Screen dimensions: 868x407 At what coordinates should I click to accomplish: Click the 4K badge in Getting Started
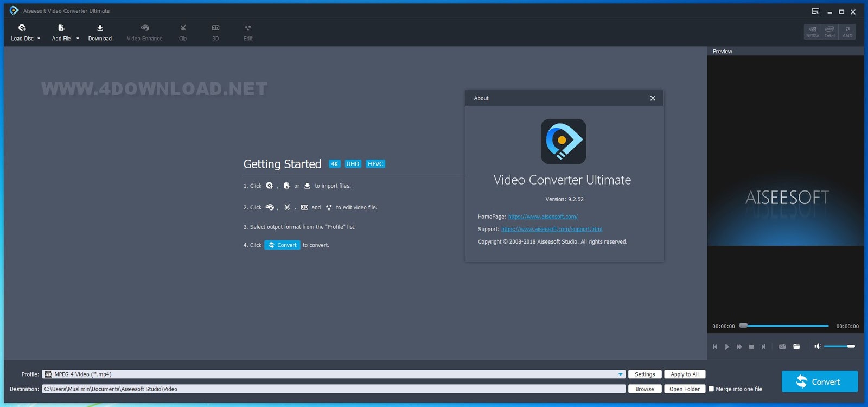(x=335, y=164)
